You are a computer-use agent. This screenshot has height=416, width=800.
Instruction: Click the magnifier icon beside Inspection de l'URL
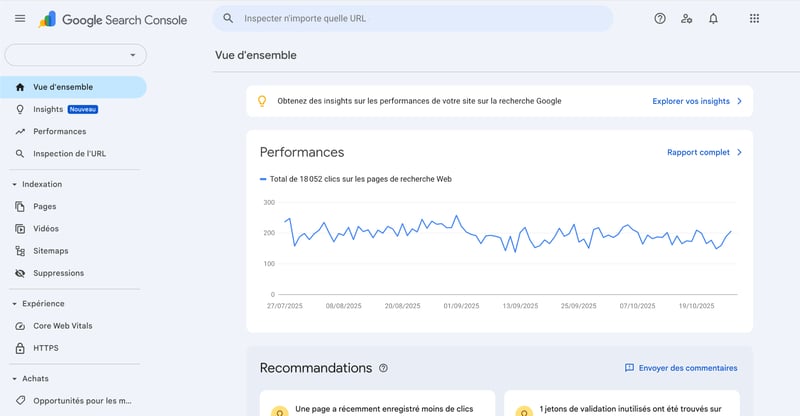tap(20, 154)
